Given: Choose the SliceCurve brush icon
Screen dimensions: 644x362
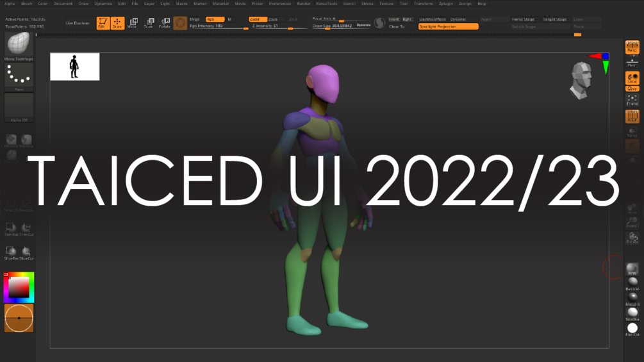Looking at the screenshot, I should pyautogui.click(x=26, y=253).
